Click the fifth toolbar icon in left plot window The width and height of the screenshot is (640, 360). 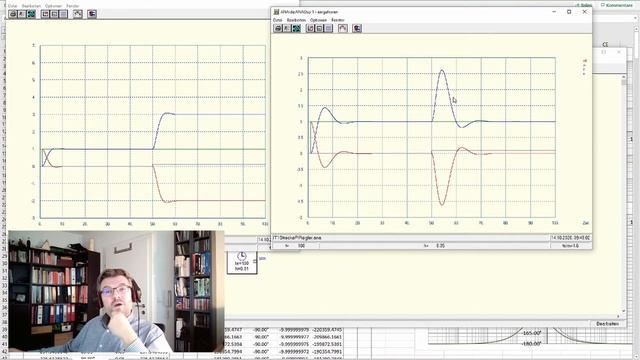pyautogui.click(x=54, y=14)
